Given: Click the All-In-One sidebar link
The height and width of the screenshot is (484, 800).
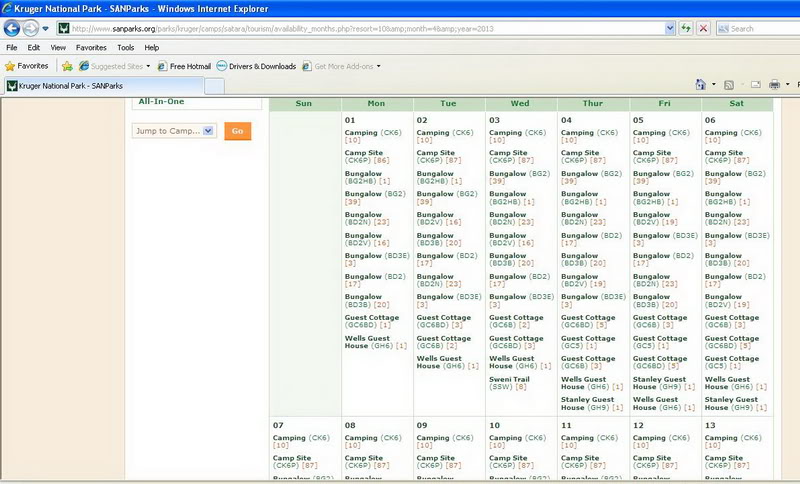Looking at the screenshot, I should (x=161, y=101).
